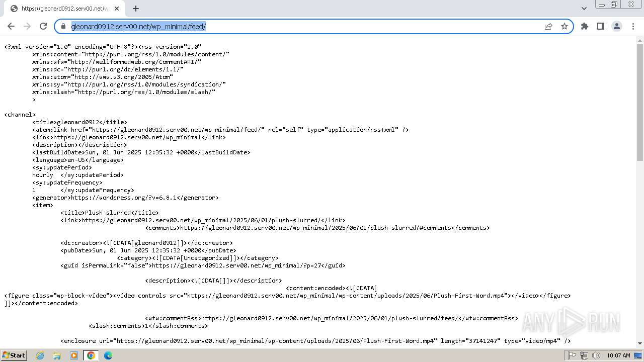644x362 pixels.
Task: Click the pubDate line text
Action: pyautogui.click(x=148, y=250)
